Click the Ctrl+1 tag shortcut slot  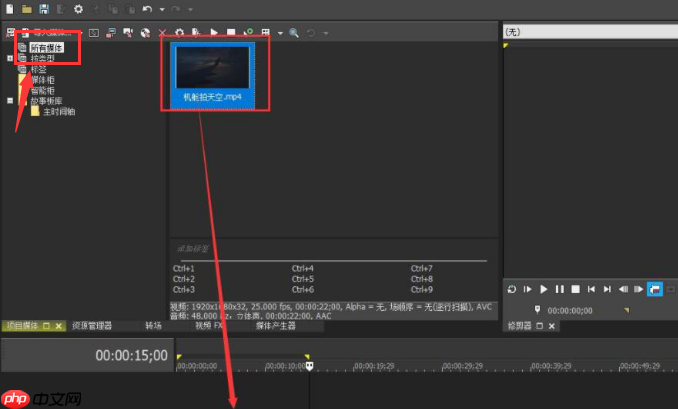point(184,268)
